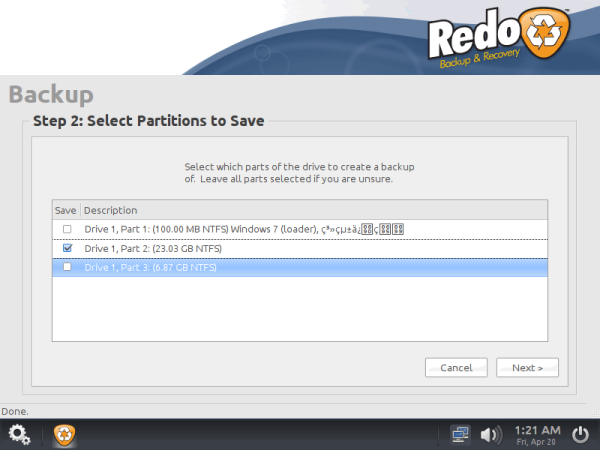Click the 1:21 AM clock in taskbar
This screenshot has height=450, width=600.
[537, 435]
